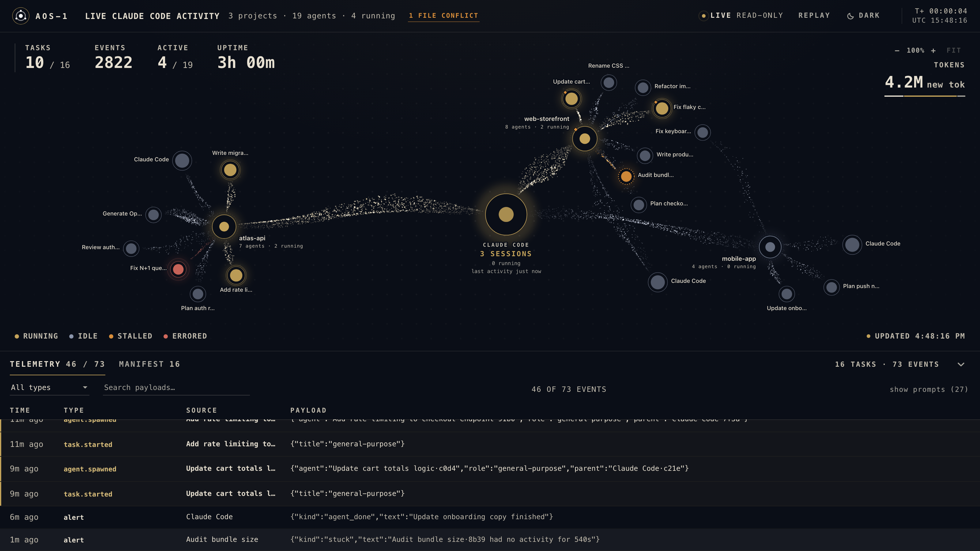This screenshot has width=980, height=551.
Task: Open the Refactor im... agent node
Action: coord(643,88)
